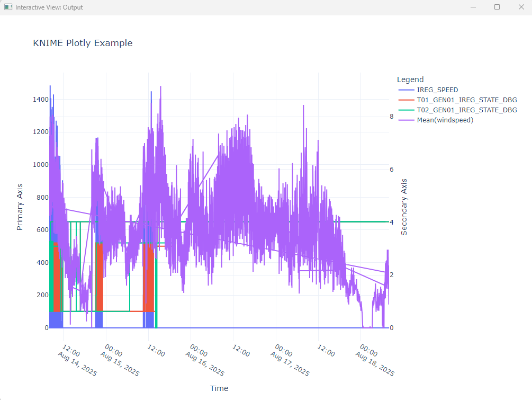Click the blue IREG_SPEED legend line swatch
Screen dimensions: 532x400
coord(405,90)
